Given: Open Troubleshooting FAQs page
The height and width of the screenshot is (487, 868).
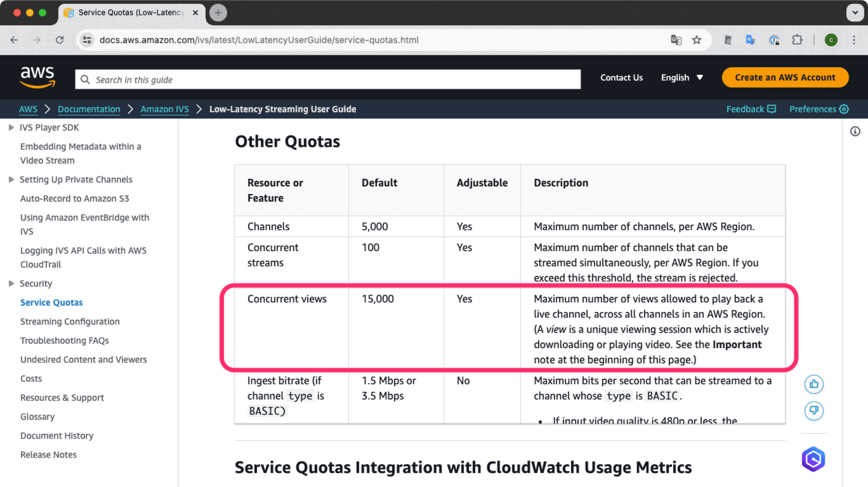Looking at the screenshot, I should (64, 341).
